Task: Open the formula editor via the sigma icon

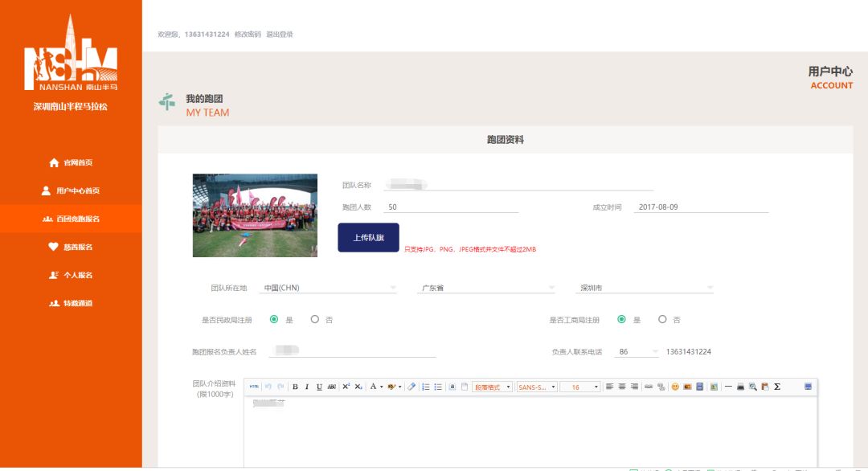Action: [x=777, y=386]
